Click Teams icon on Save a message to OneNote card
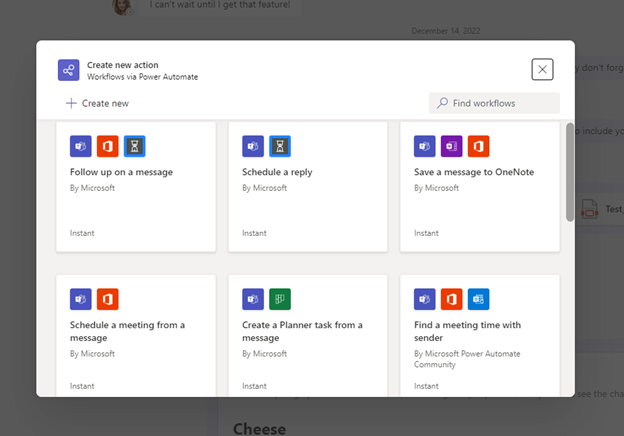The height and width of the screenshot is (436, 624). [425, 146]
